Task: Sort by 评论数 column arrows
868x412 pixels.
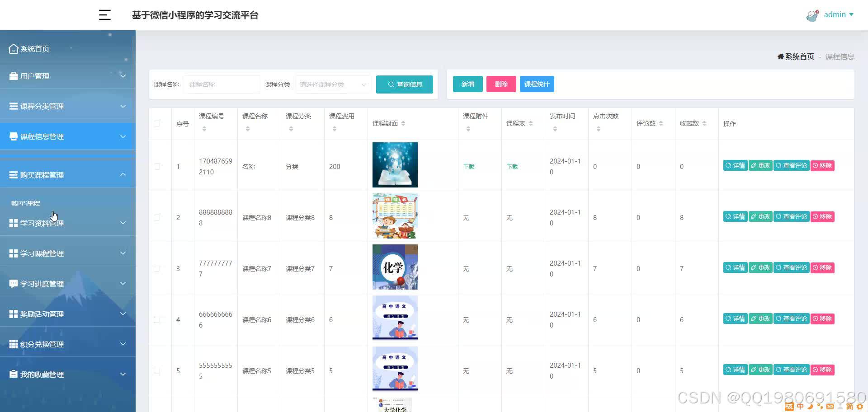Action: pyautogui.click(x=661, y=124)
